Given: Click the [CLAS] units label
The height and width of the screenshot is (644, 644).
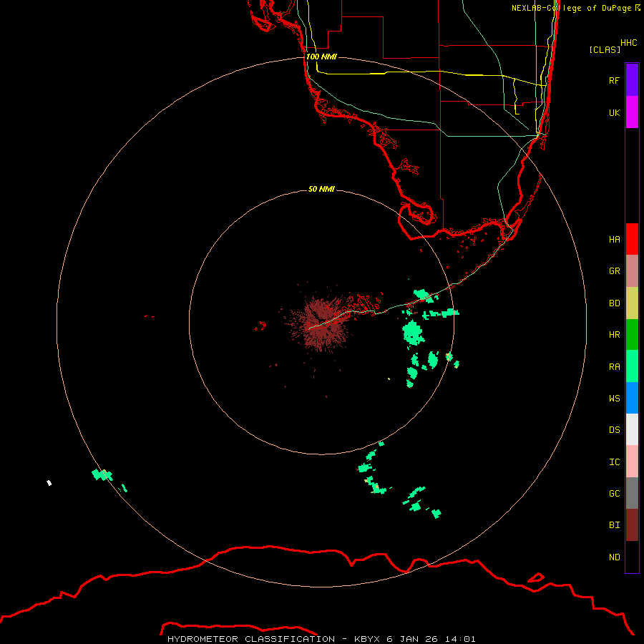Looking at the screenshot, I should tap(605, 49).
